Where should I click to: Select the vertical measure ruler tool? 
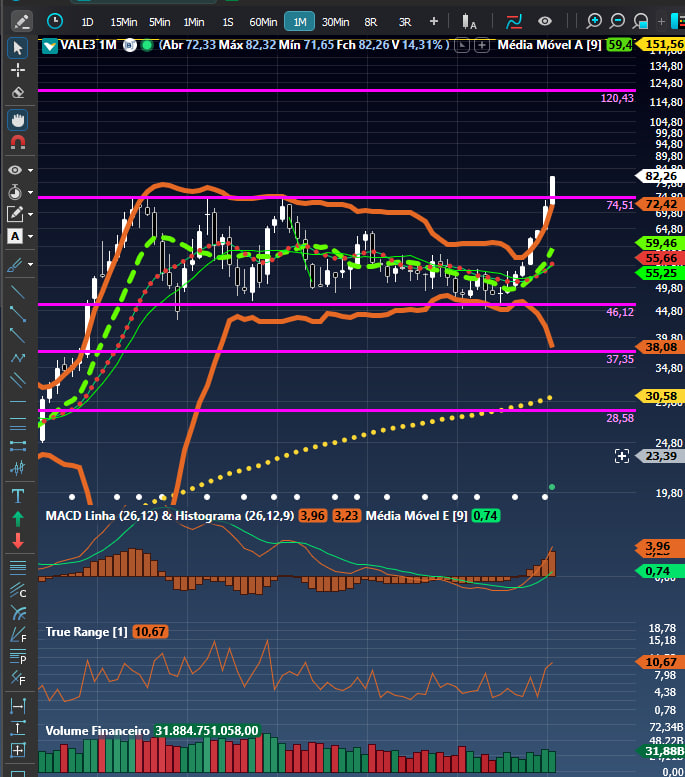coord(18,728)
